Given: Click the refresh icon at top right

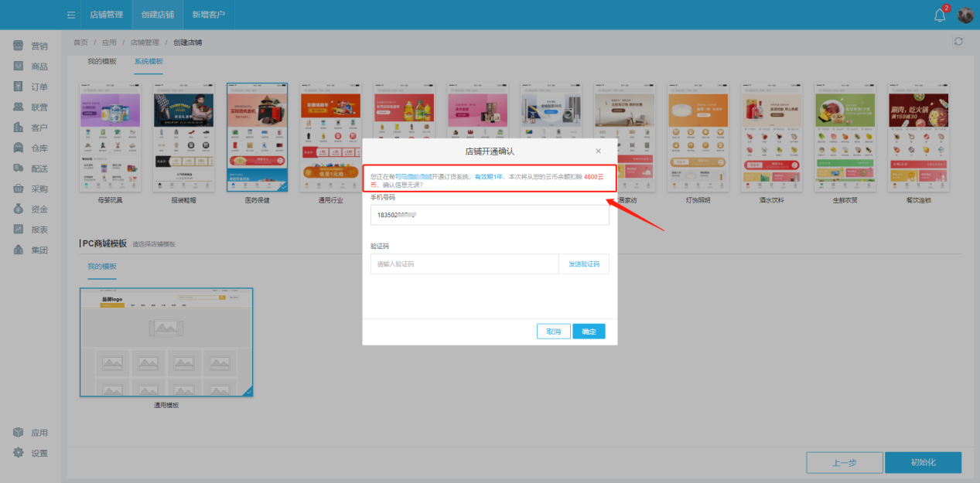Looking at the screenshot, I should tap(958, 42).
